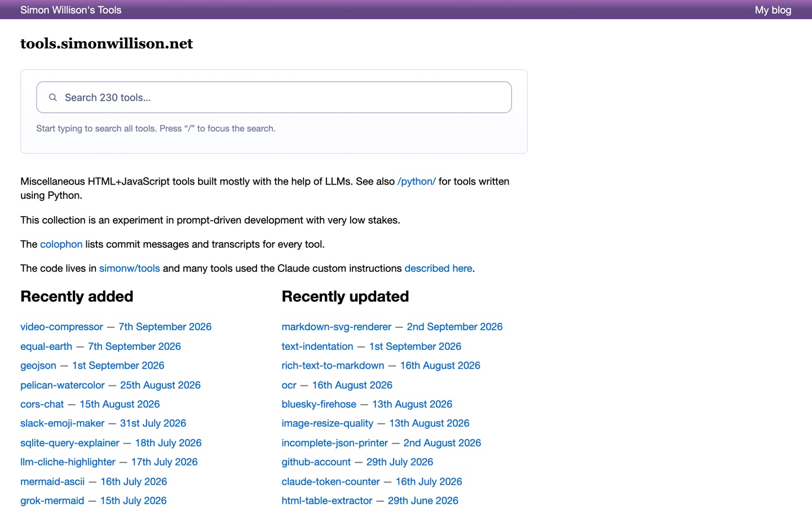The height and width of the screenshot is (508, 812).
Task: Click geojson's 1st September 2026 date
Action: pos(118,366)
